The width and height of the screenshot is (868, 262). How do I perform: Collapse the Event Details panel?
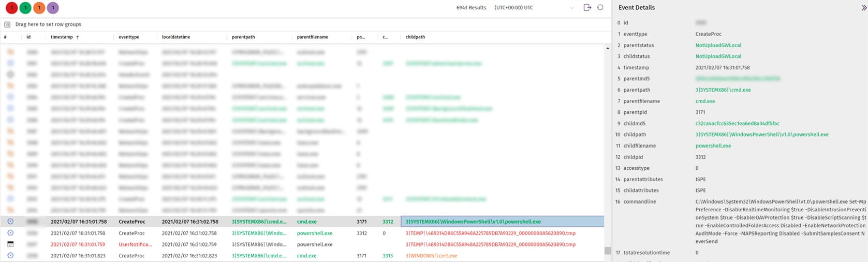(x=864, y=8)
